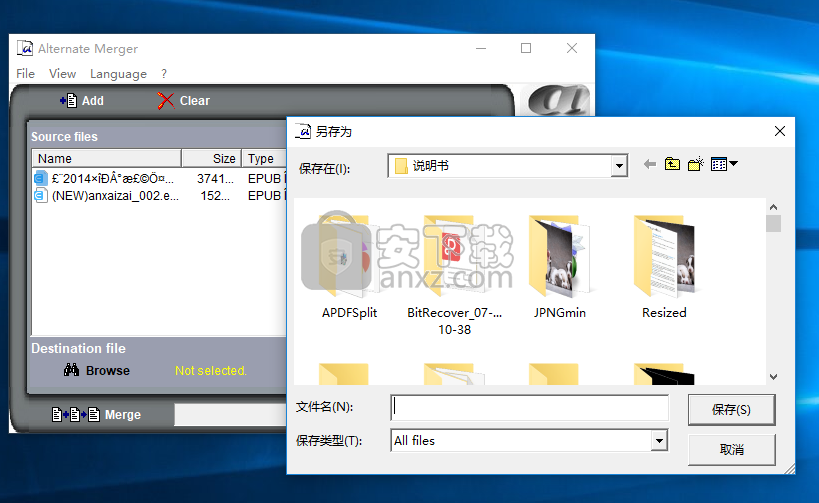Expand the 保存在 folder location dropdown
The height and width of the screenshot is (503, 819).
(619, 166)
